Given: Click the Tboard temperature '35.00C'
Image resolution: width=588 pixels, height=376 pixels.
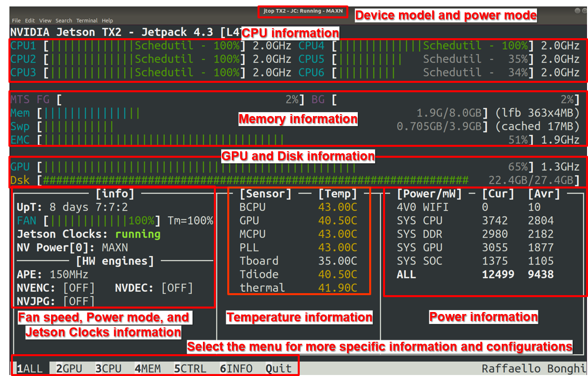Looking at the screenshot, I should 337,261.
